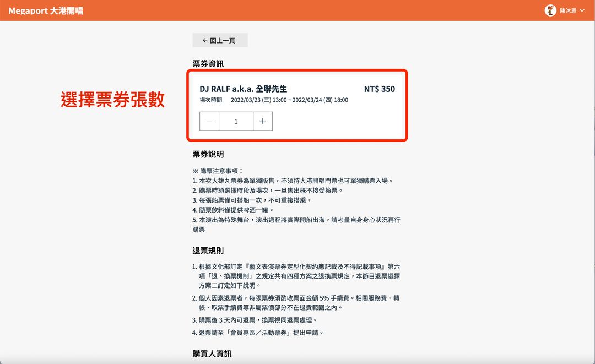
Task: Click the 票券資訊 section heading
Action: (x=208, y=64)
